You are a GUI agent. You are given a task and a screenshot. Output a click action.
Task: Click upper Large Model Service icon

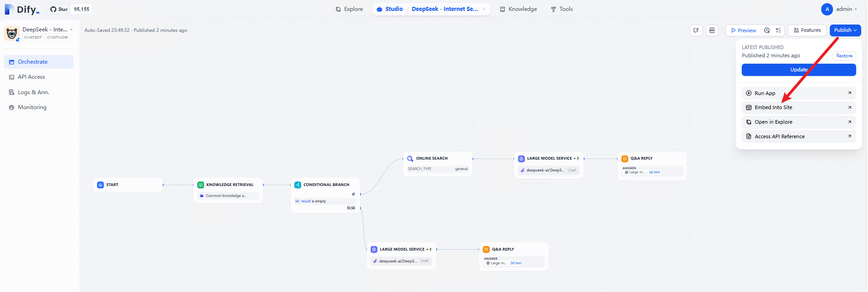[521, 159]
